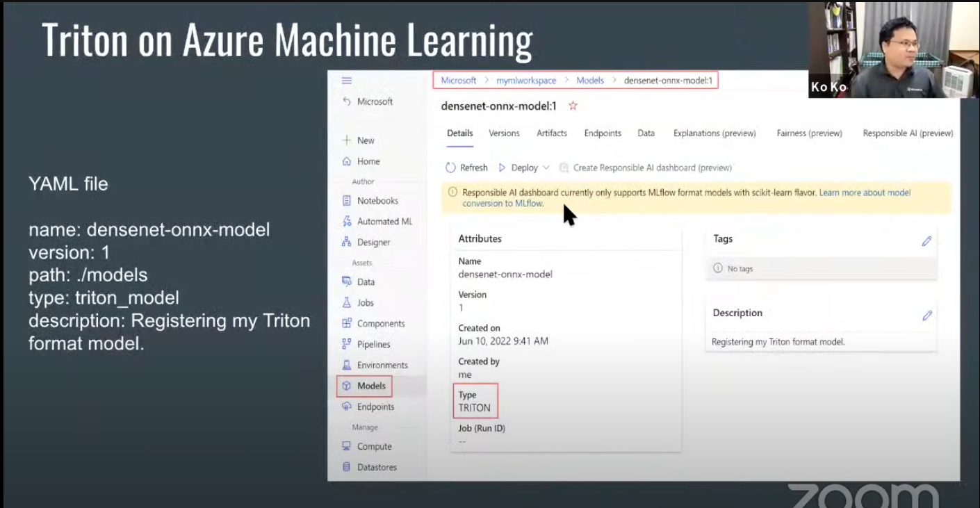The width and height of the screenshot is (980, 508).
Task: Click the Designer icon in sidebar
Action: pos(347,243)
